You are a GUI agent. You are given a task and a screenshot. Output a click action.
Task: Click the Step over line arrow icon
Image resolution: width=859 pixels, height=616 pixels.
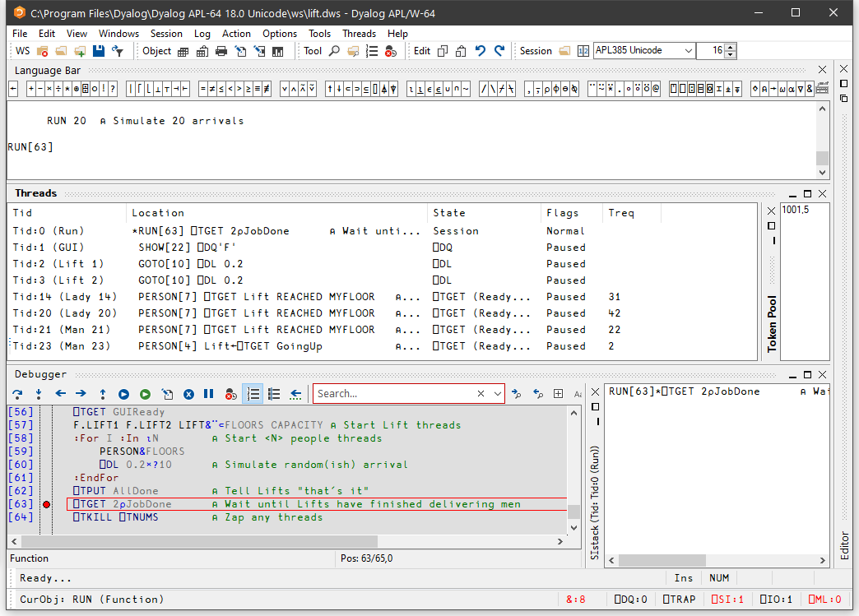[17, 394]
